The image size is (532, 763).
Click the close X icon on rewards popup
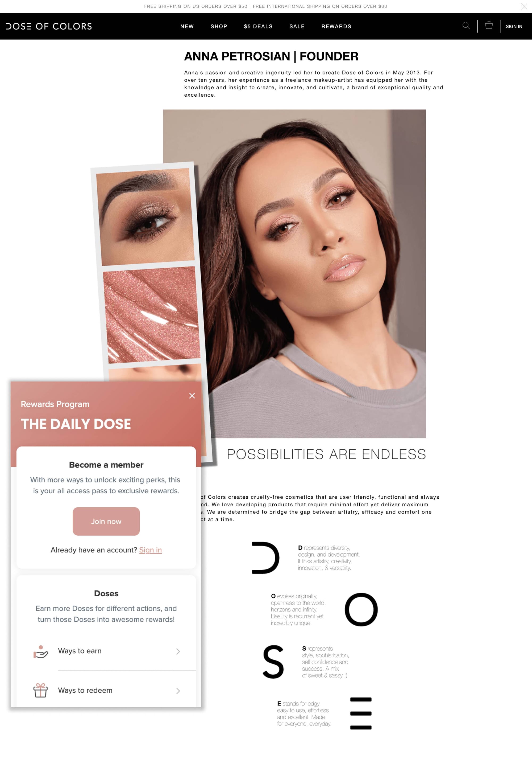coord(192,395)
